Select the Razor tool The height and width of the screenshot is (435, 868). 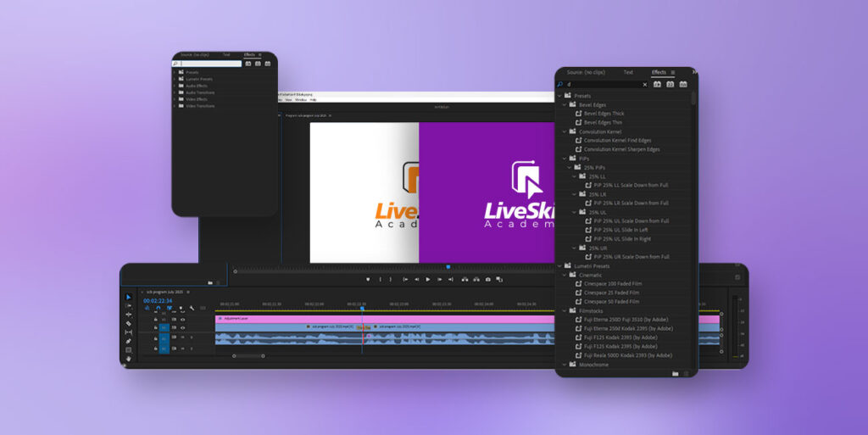(x=129, y=324)
